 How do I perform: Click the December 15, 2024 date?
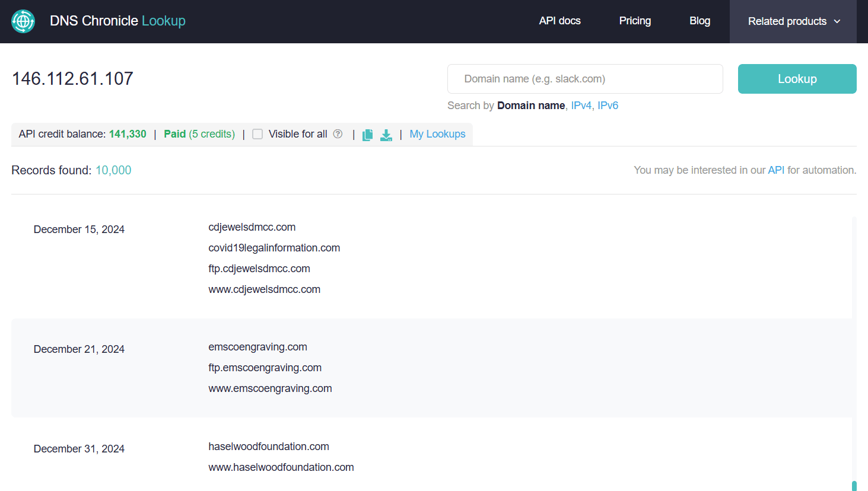click(x=79, y=229)
